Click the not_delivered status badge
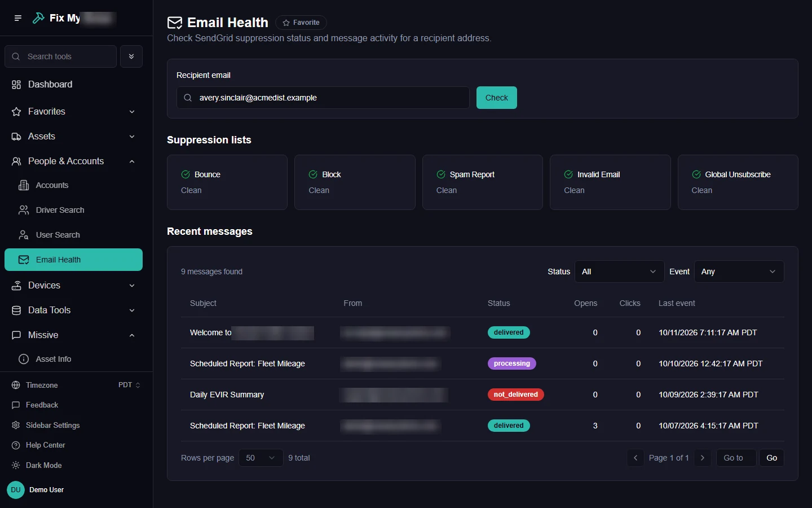812x508 pixels. pos(515,395)
